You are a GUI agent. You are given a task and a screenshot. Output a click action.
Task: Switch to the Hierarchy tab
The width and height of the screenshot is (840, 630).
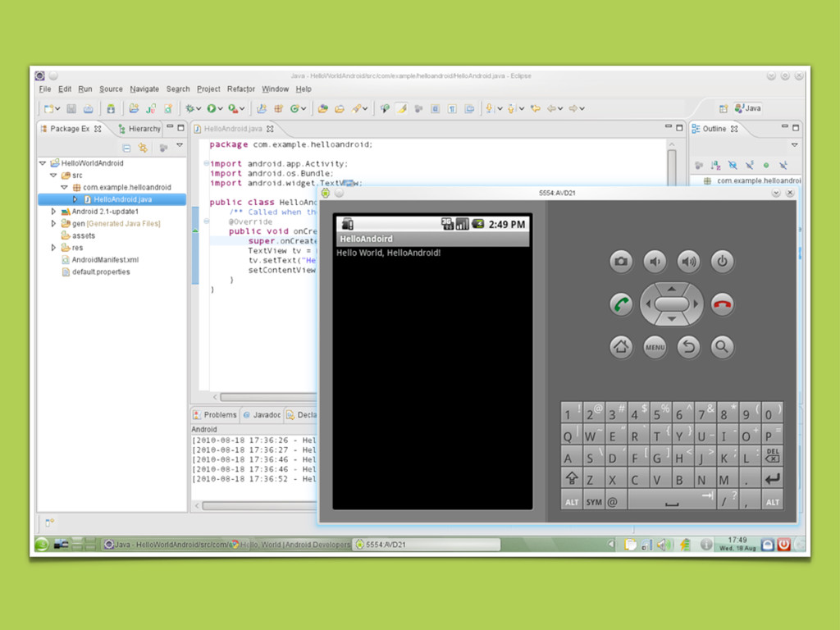coord(139,129)
